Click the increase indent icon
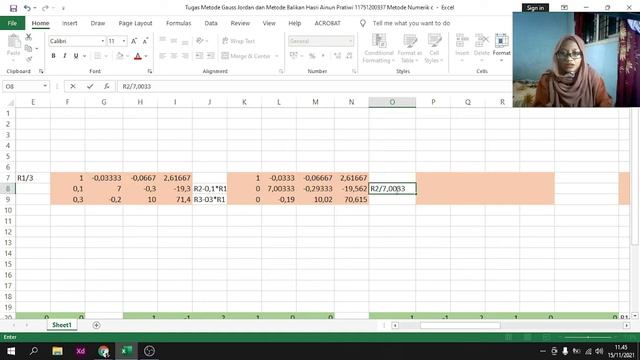Image resolution: width=640 pixels, height=360 pixels. (211, 56)
